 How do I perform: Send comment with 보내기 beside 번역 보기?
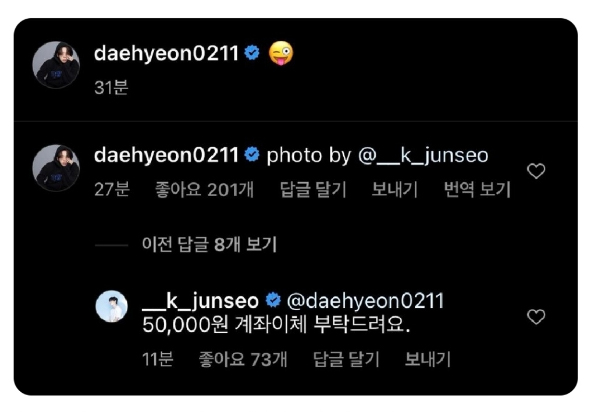(395, 189)
